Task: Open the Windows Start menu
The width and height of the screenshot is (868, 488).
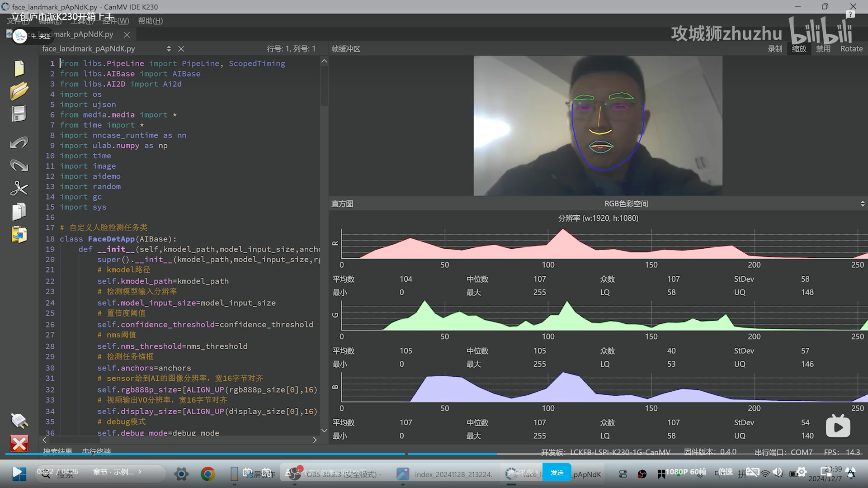Action: pos(19,474)
